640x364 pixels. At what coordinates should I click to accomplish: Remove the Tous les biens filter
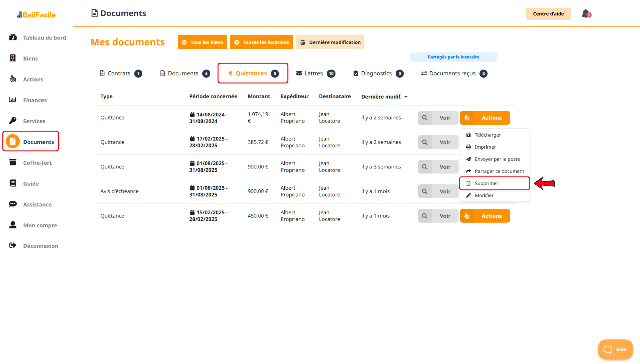pyautogui.click(x=185, y=42)
